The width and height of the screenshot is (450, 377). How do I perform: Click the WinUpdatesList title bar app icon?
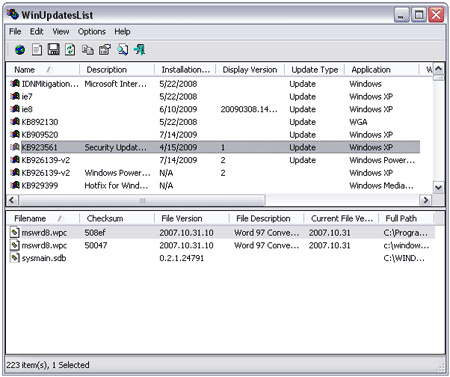click(x=13, y=14)
